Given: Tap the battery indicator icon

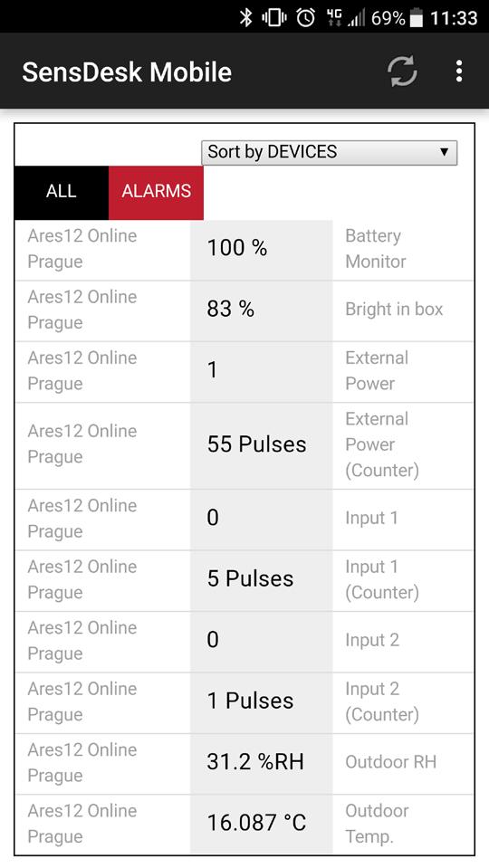Looking at the screenshot, I should (416, 18).
